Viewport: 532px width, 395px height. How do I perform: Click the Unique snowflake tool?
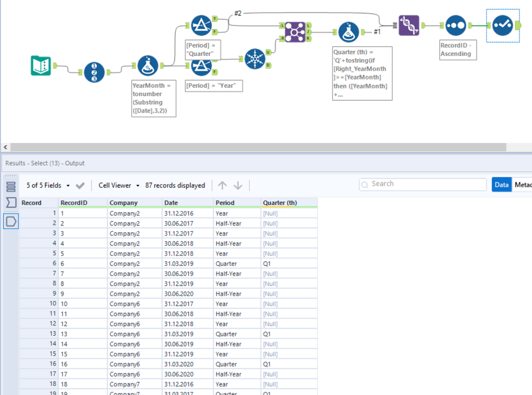coord(255,59)
